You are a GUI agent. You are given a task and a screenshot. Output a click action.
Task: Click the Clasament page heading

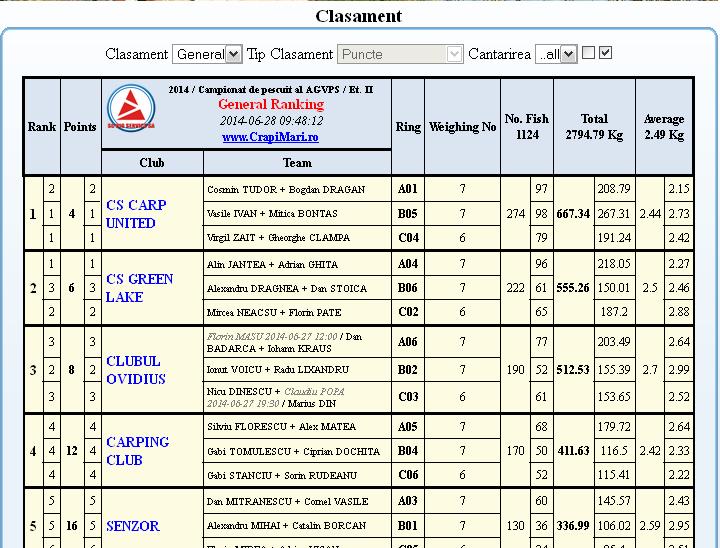359,16
